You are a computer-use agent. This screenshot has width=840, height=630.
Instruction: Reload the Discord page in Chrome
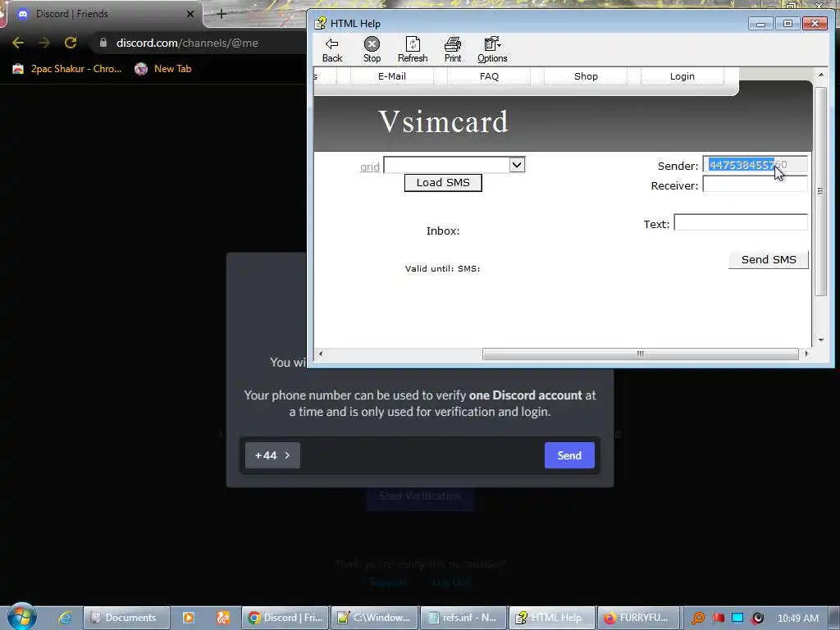71,43
